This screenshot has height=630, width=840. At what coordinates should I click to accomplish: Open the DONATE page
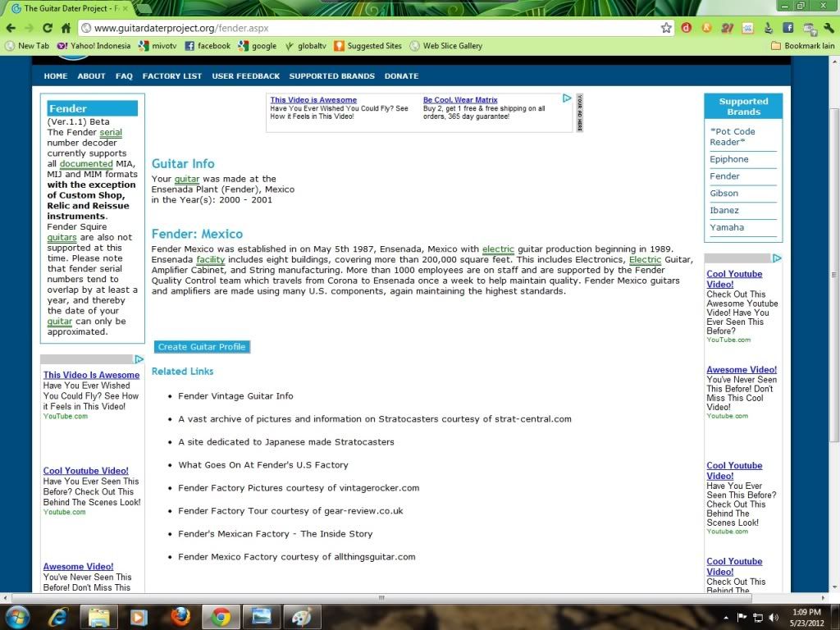pos(401,76)
